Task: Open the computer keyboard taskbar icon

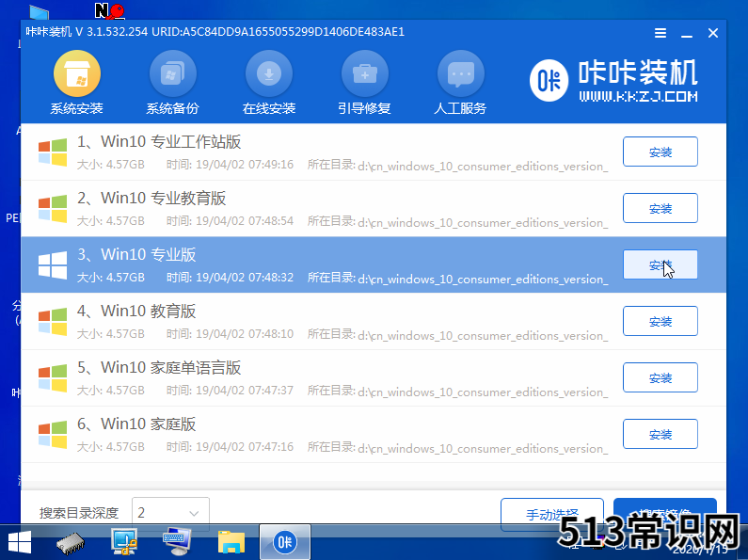Action: 177,542
